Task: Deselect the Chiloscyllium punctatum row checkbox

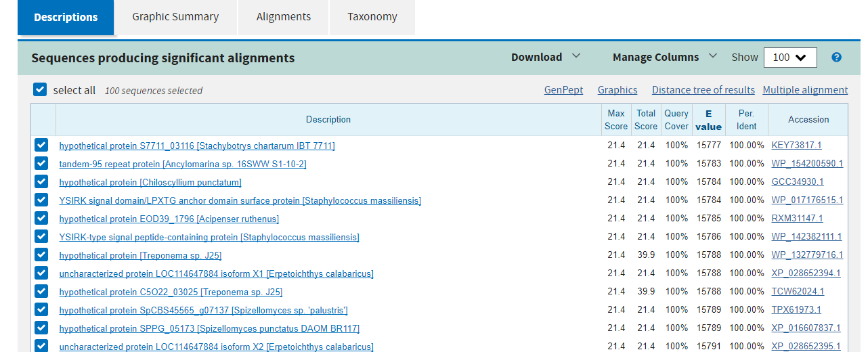Action: (x=41, y=181)
